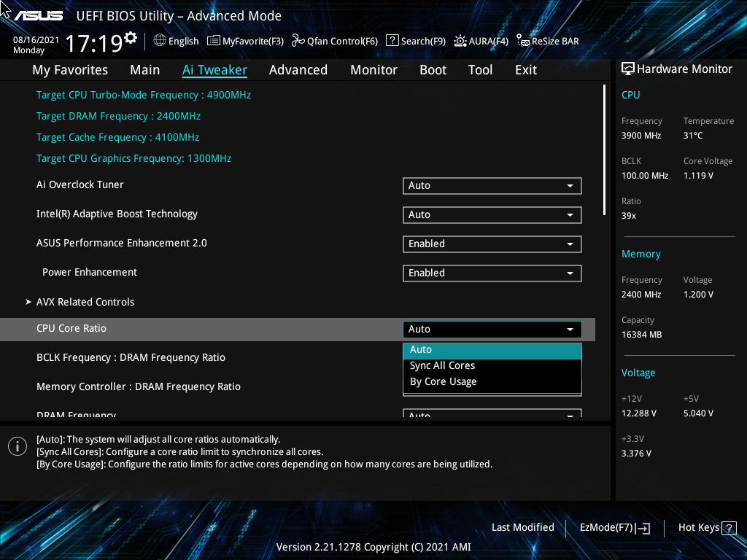The image size is (747, 560).
Task: Click the info circle icon
Action: [18, 446]
